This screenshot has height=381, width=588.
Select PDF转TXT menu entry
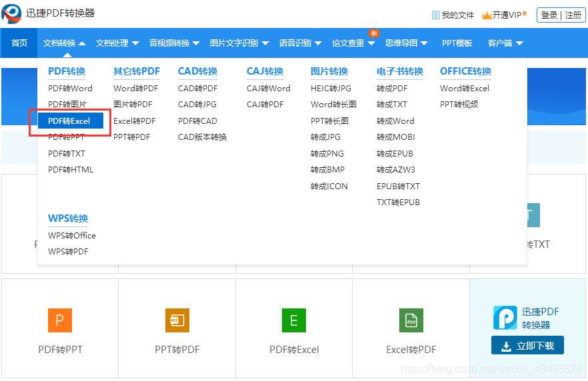pos(67,154)
